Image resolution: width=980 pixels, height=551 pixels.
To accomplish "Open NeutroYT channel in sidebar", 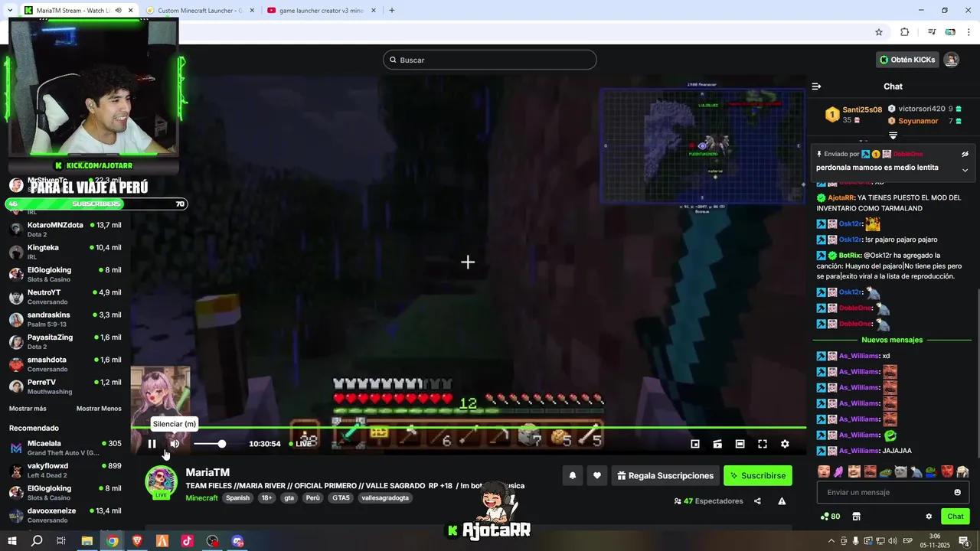I will click(x=65, y=296).
